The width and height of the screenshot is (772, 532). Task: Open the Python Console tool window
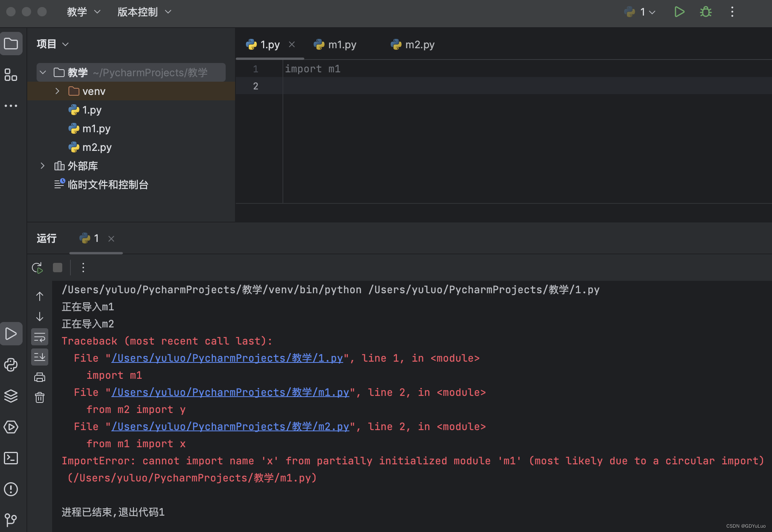[x=11, y=365]
